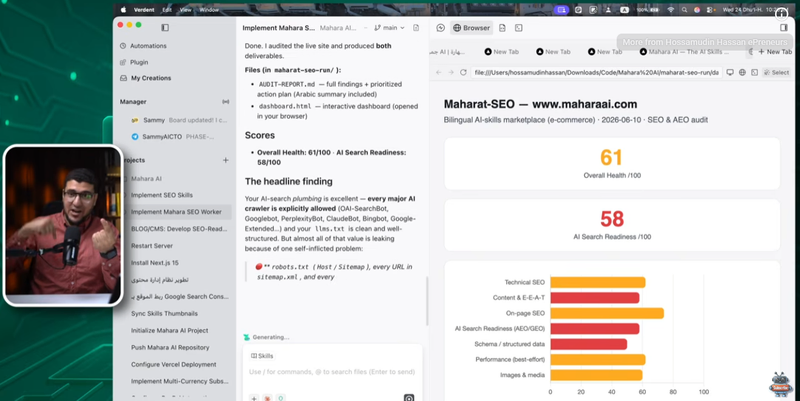
Task: Click the document icon beside main branch
Action: (416, 28)
